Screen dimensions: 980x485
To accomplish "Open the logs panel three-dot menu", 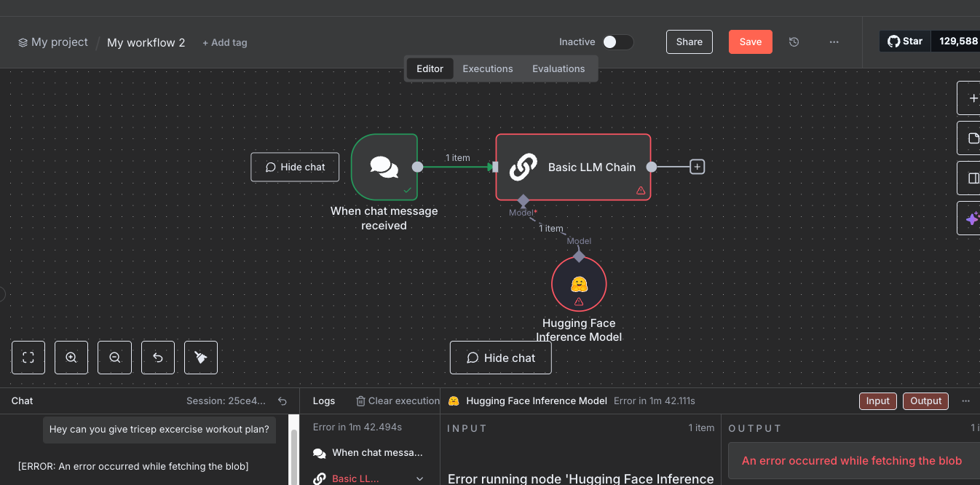I will point(965,401).
